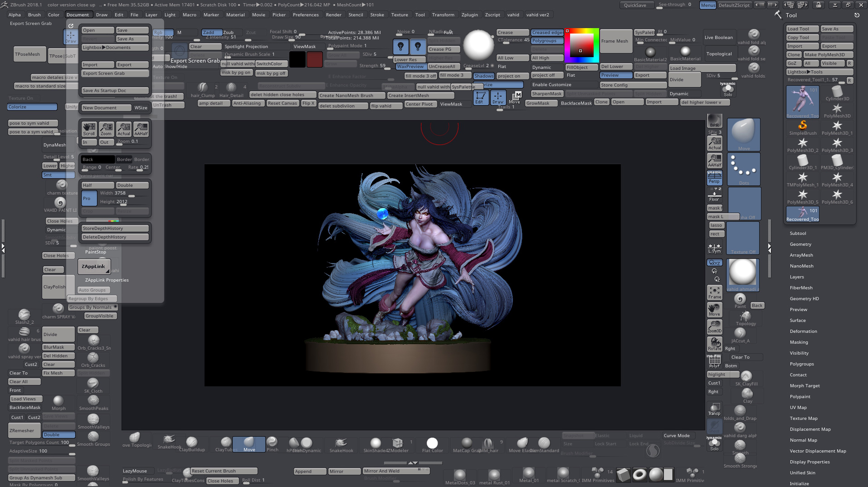Select the Scroll document icon
Screen dimensions: 868x487
tap(89, 129)
